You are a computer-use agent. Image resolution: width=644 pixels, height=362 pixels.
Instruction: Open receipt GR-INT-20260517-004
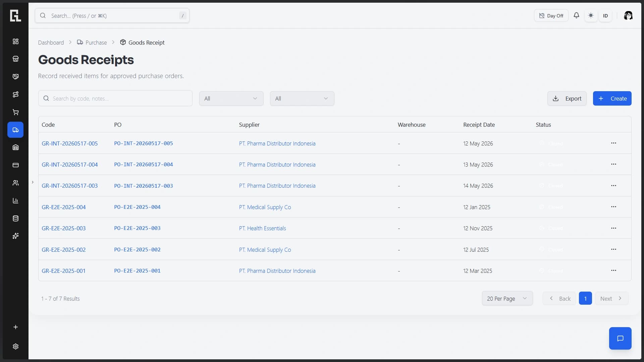[x=69, y=165]
